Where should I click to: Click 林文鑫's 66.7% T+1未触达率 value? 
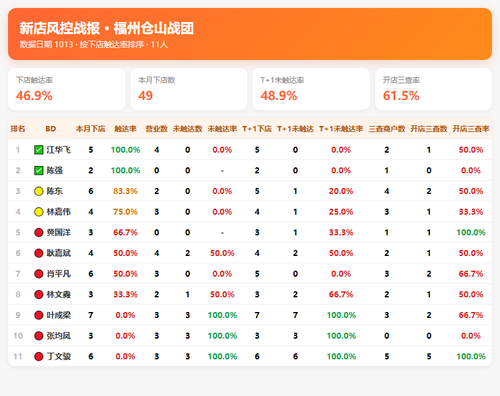[341, 295]
